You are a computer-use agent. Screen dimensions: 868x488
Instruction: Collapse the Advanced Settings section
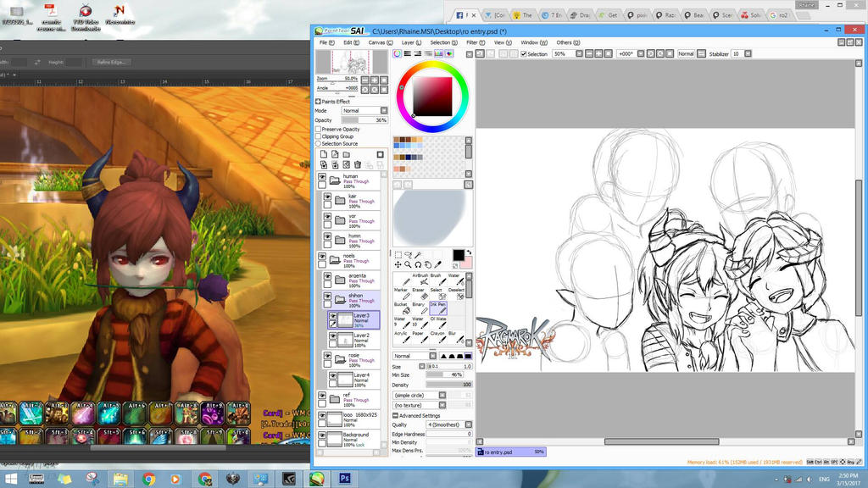pos(395,415)
